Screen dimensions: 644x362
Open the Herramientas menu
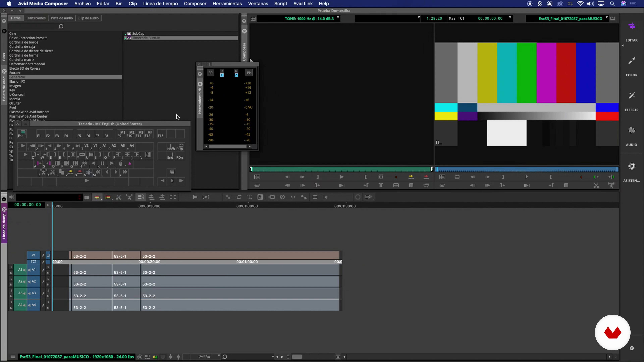(x=227, y=4)
